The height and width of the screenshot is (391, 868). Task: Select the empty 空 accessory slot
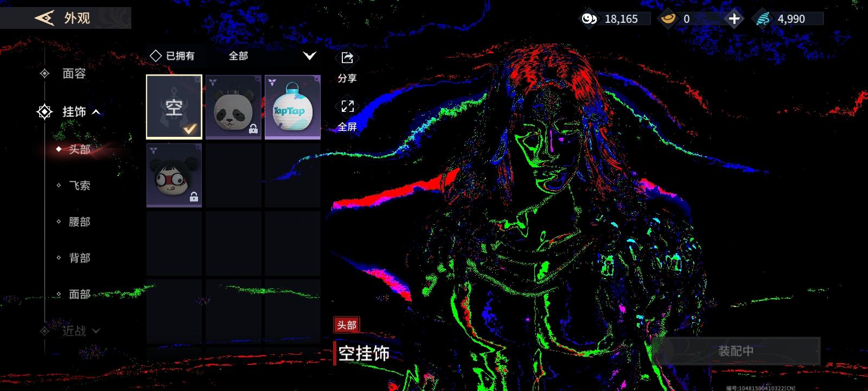pos(174,107)
